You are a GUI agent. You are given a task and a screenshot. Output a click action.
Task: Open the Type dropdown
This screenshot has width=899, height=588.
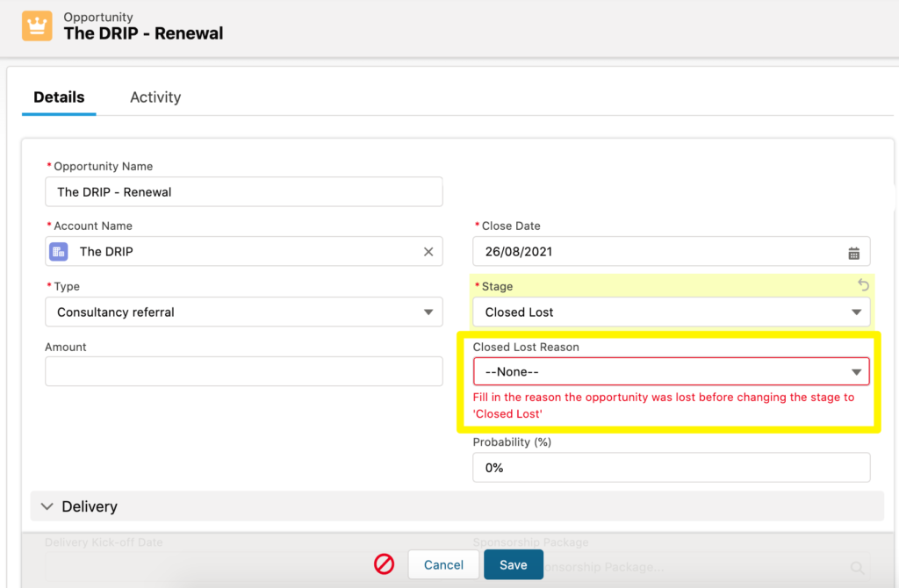coord(244,312)
